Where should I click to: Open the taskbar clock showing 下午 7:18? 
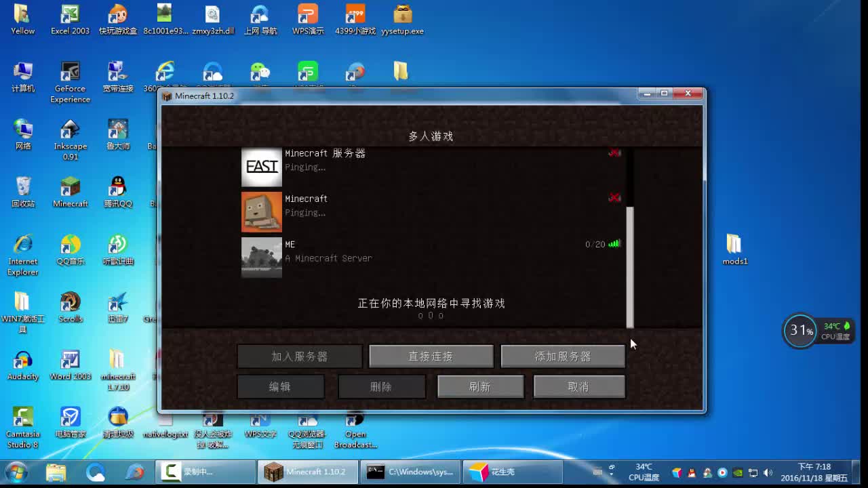pos(814,472)
